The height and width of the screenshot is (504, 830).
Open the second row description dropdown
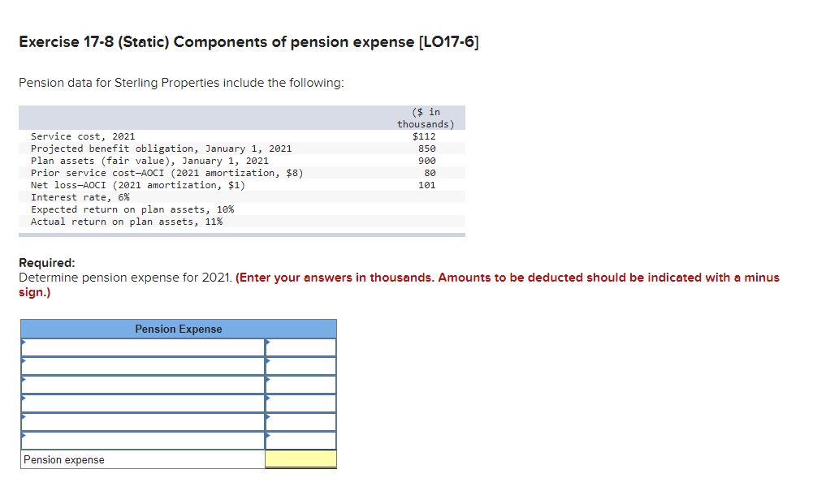(x=142, y=365)
